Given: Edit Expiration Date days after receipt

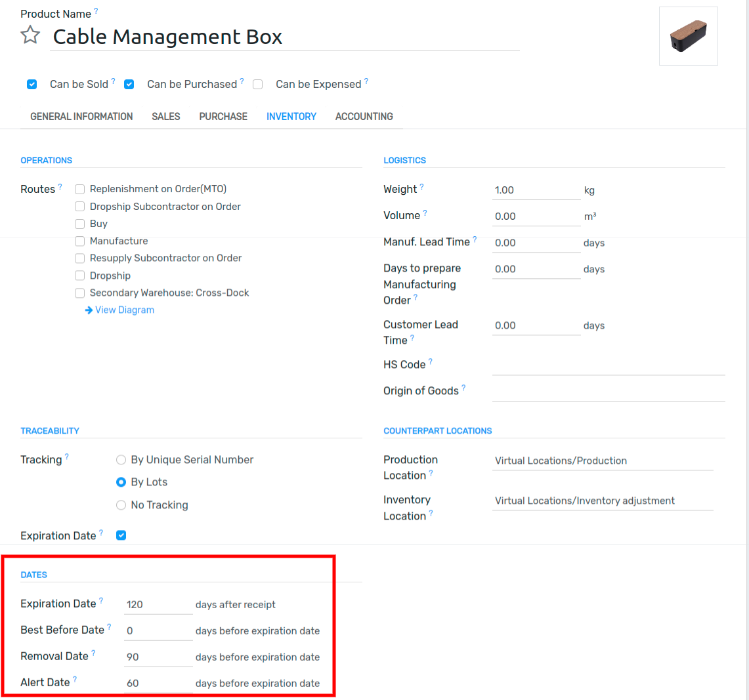Looking at the screenshot, I should 158,604.
